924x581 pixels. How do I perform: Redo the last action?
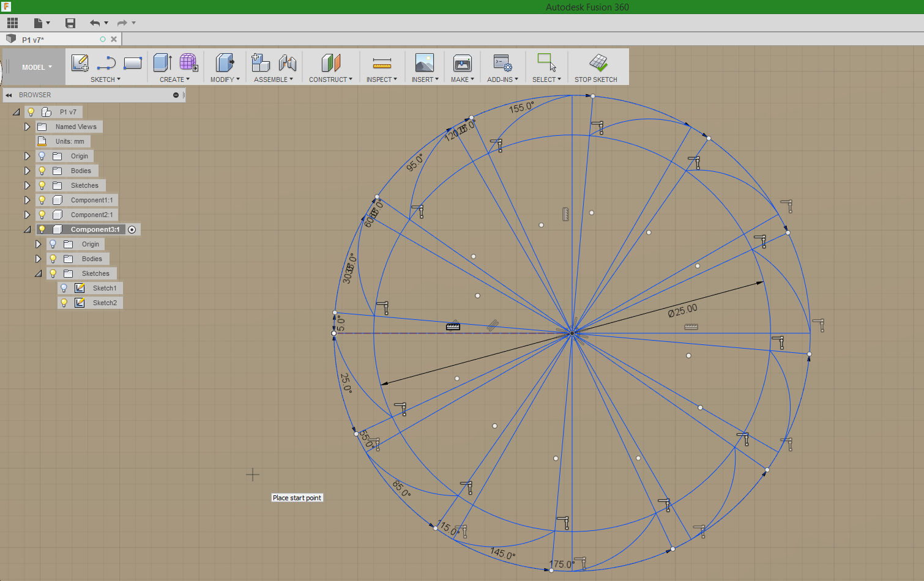(122, 23)
